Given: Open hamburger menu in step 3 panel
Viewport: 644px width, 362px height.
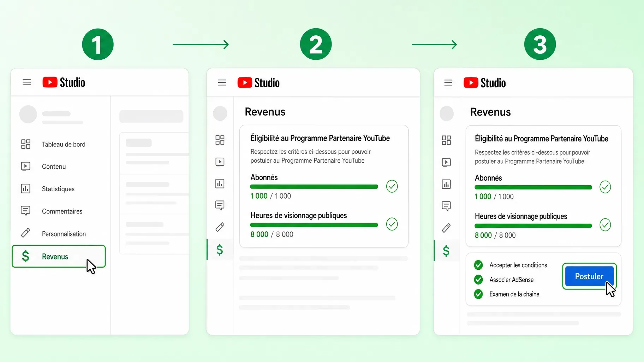Looking at the screenshot, I should (x=448, y=83).
